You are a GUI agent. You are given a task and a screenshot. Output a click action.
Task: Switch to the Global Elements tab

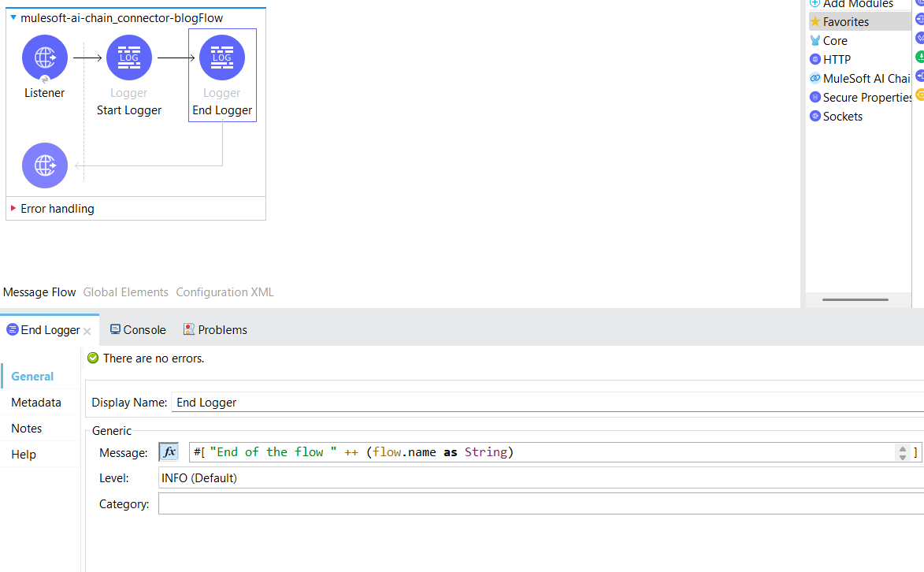pyautogui.click(x=125, y=292)
